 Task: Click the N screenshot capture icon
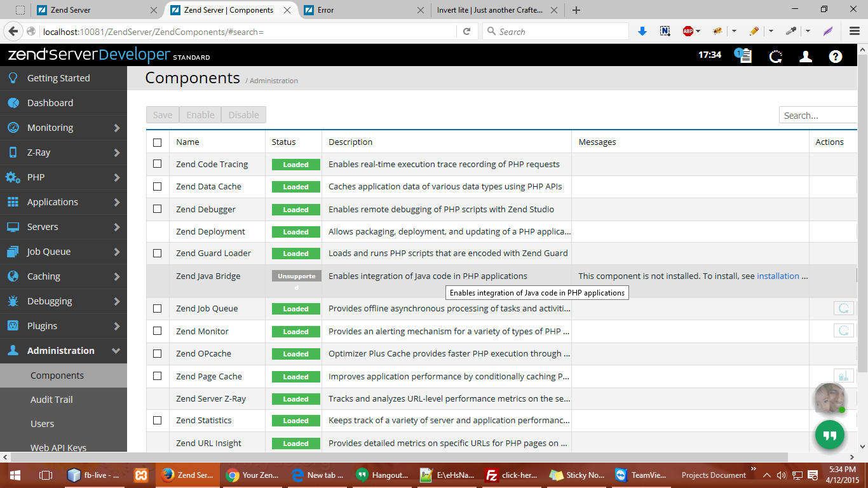665,31
